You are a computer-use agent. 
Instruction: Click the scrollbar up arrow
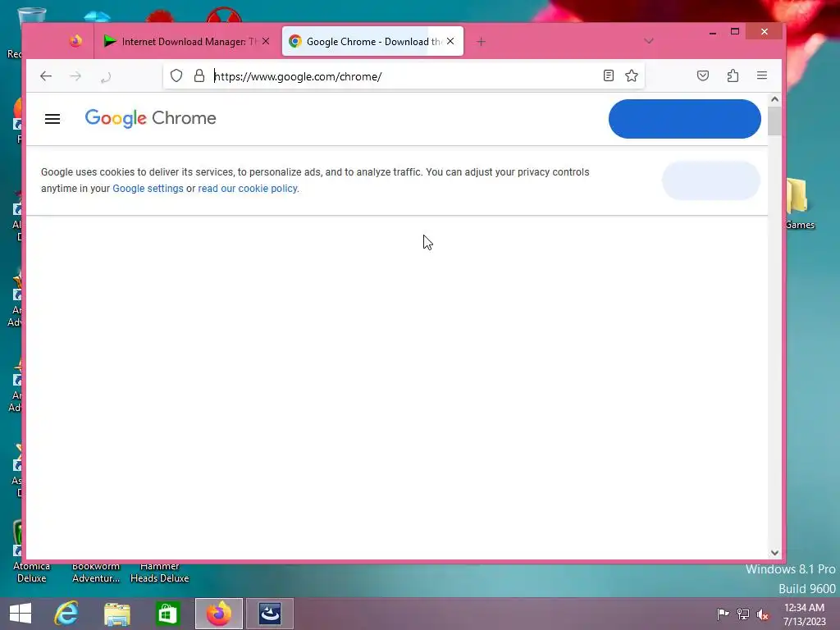tap(774, 99)
